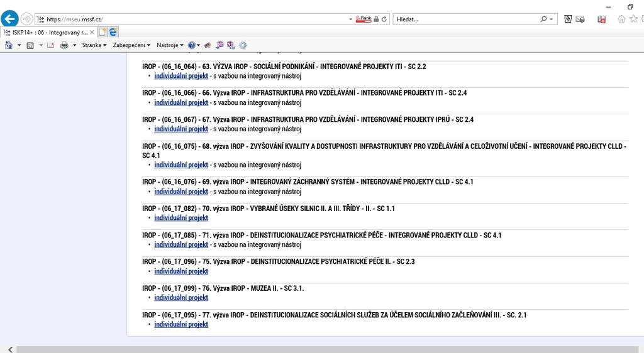Viewport: 644px width, 353px height.
Task: Open individuální projekt under 66. Výzva IROP
Action: click(x=181, y=102)
